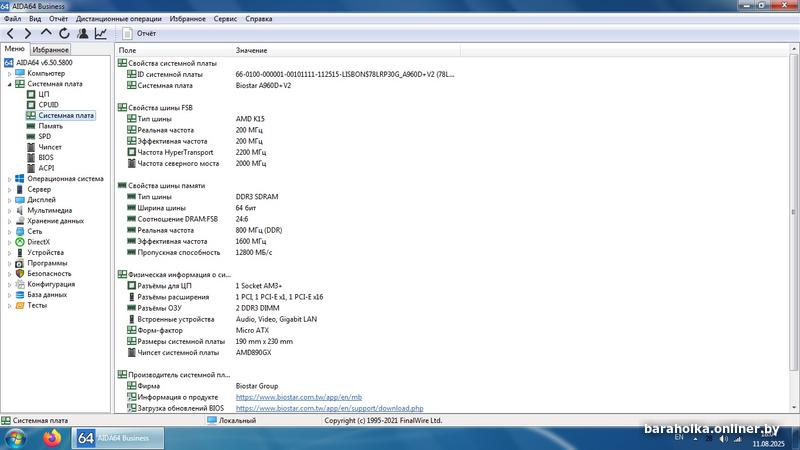This screenshot has width=800, height=450.
Task: Select SPD in the tree
Action: tap(44, 137)
